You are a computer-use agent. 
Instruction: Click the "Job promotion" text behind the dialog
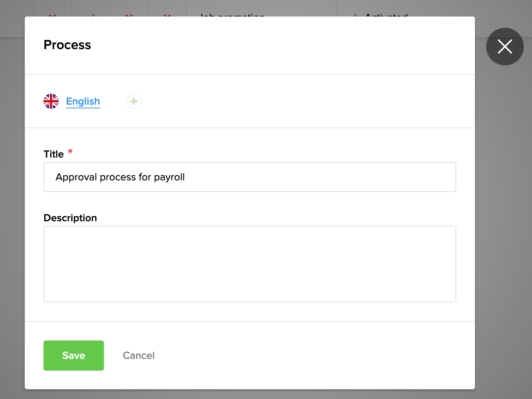(232, 15)
